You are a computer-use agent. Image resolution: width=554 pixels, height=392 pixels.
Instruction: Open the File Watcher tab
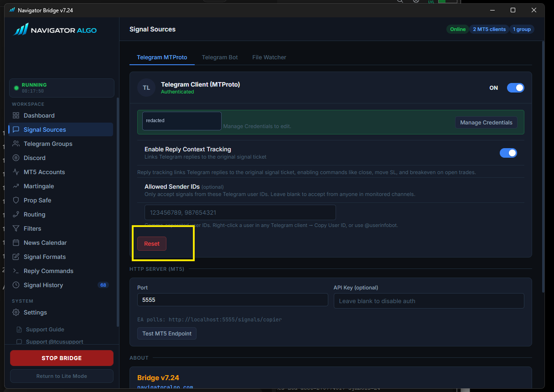point(269,57)
